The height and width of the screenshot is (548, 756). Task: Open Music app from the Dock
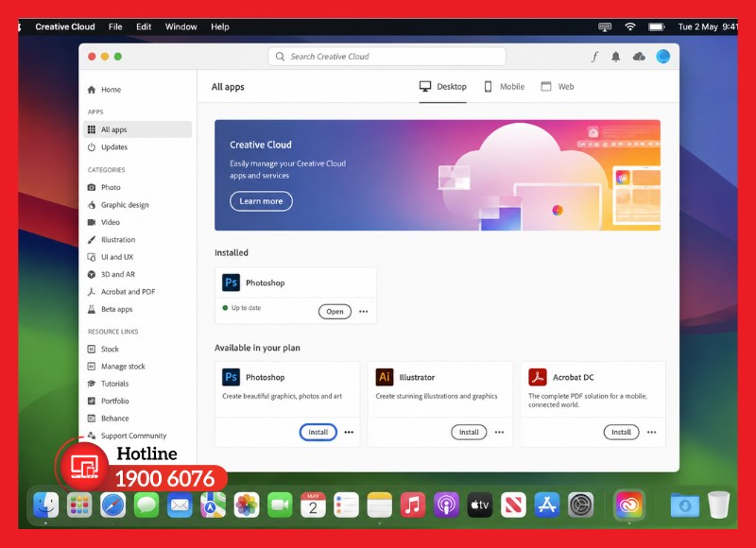pos(413,505)
